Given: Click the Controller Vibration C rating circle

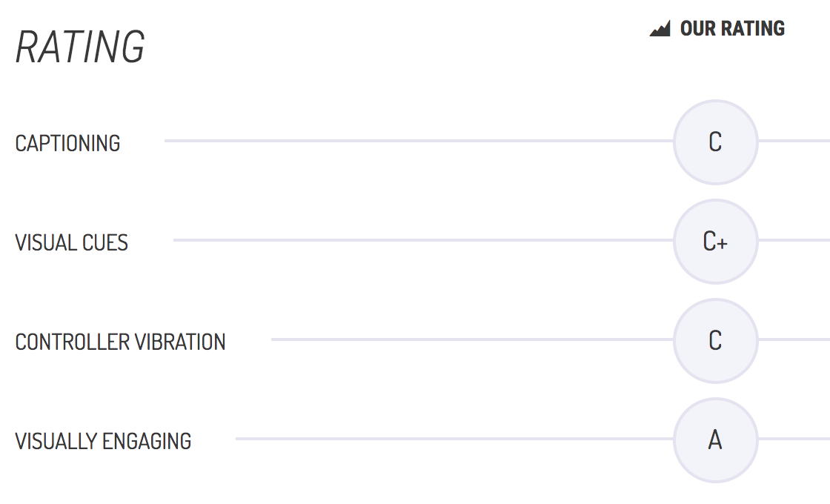Looking at the screenshot, I should (x=716, y=340).
